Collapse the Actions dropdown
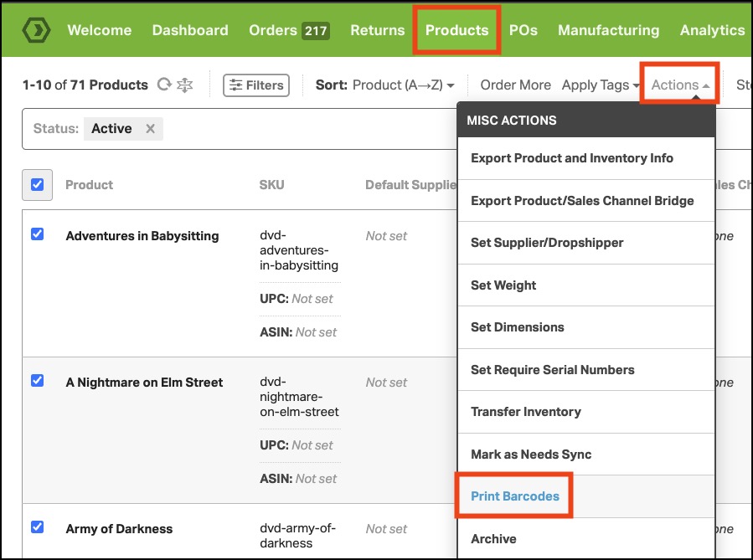This screenshot has height=560, width=753. tap(680, 85)
